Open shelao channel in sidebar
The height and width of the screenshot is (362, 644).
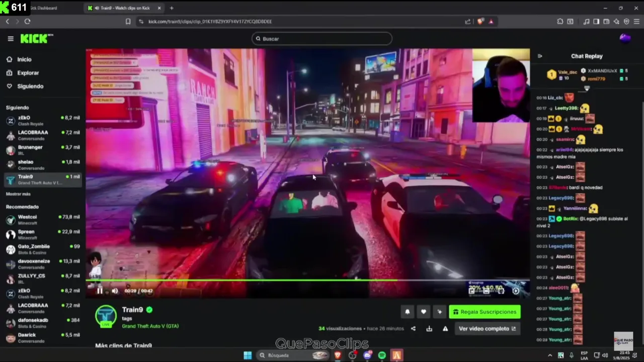pos(43,165)
